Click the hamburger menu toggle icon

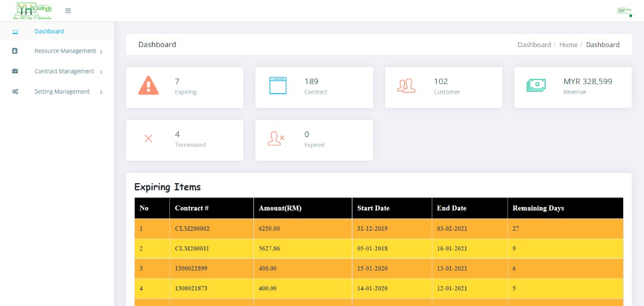click(68, 11)
